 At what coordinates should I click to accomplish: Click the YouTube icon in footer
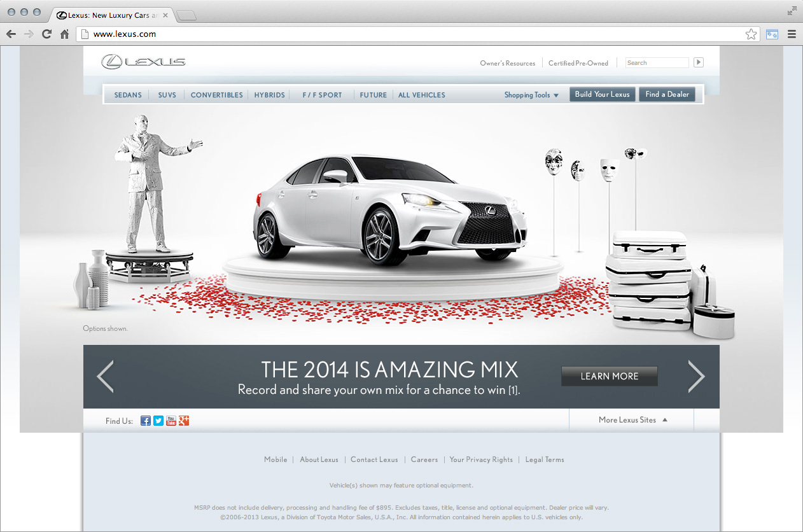171,421
